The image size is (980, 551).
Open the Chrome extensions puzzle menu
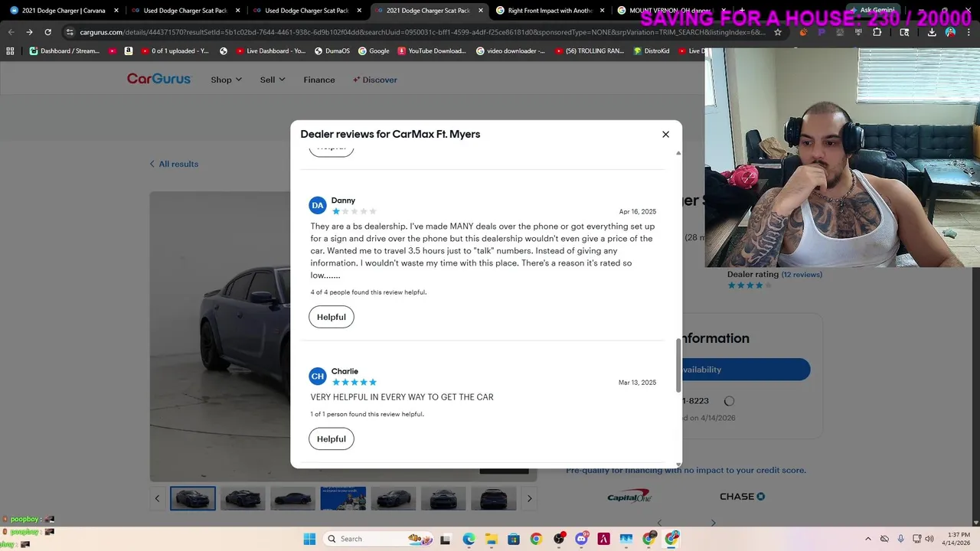(877, 32)
